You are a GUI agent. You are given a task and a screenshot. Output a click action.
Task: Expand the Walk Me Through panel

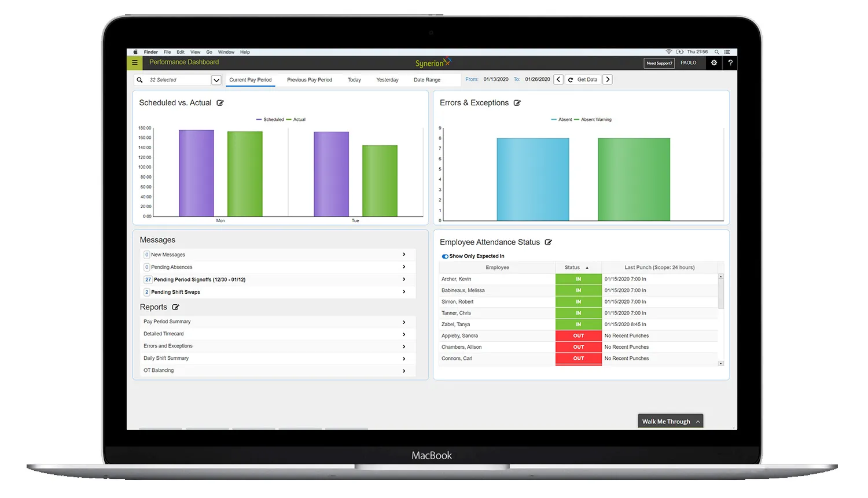[671, 422]
